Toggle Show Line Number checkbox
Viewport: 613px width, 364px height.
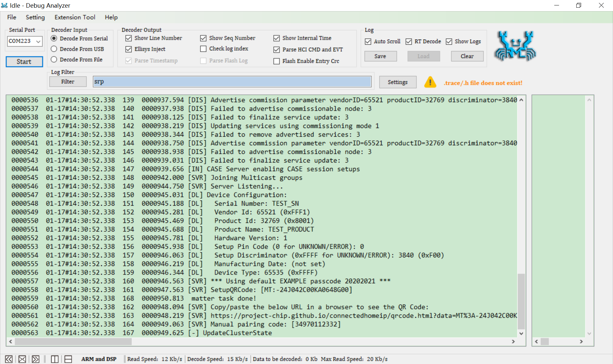pos(129,38)
